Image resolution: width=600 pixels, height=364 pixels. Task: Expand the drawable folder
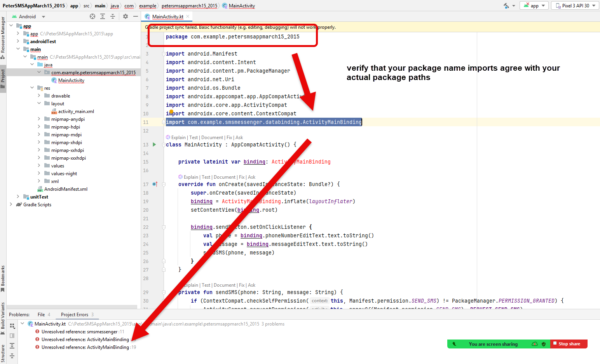click(39, 96)
